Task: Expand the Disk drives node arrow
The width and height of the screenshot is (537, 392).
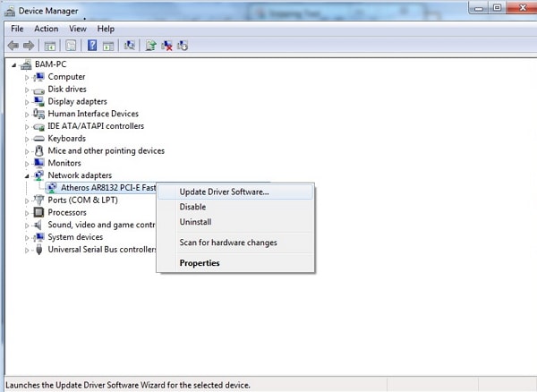Action: [27, 90]
